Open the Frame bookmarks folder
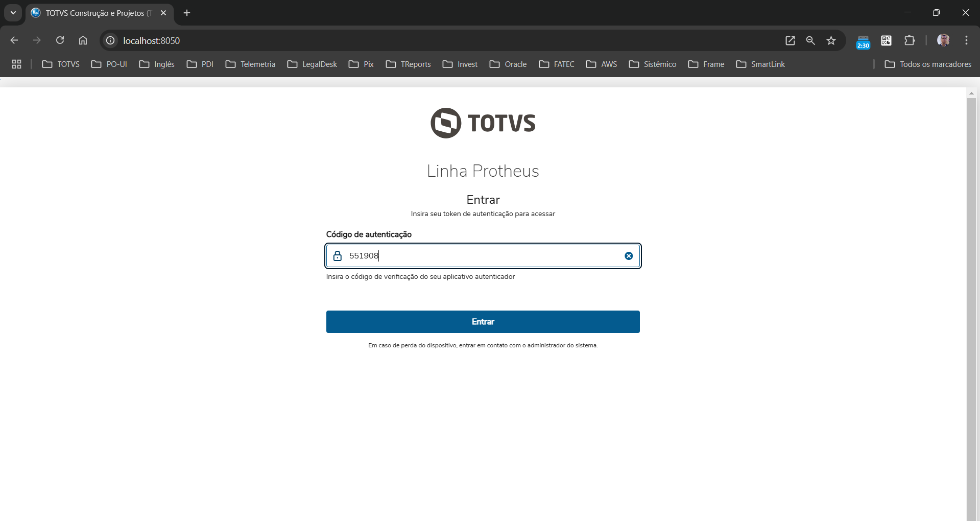 coord(706,64)
